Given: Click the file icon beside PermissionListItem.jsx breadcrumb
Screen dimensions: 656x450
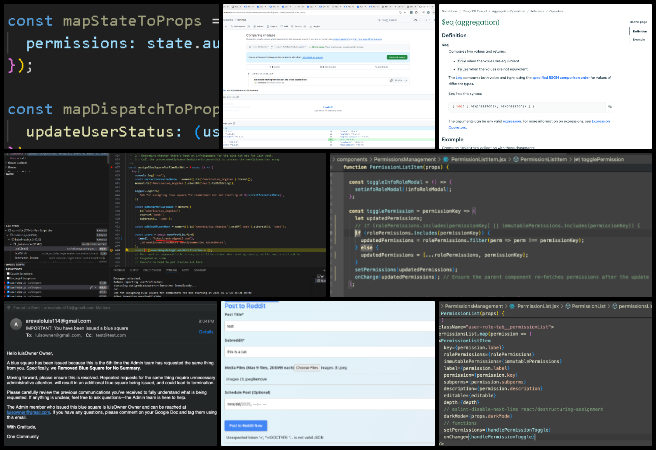Looking at the screenshot, I should [x=446, y=159].
